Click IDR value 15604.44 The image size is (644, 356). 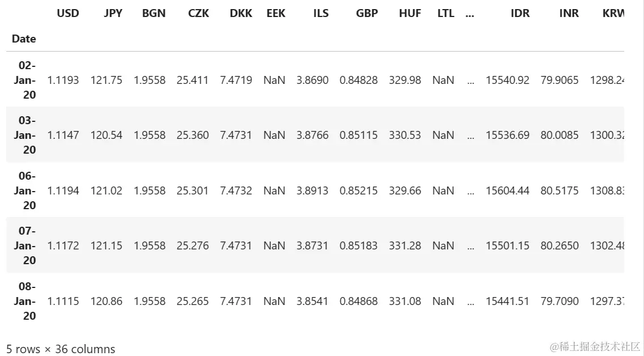coord(507,190)
